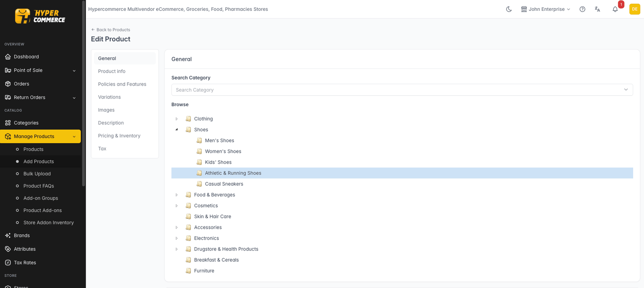Click the Return Orders truck icon
Image resolution: width=644 pixels, height=288 pixels.
(8, 97)
